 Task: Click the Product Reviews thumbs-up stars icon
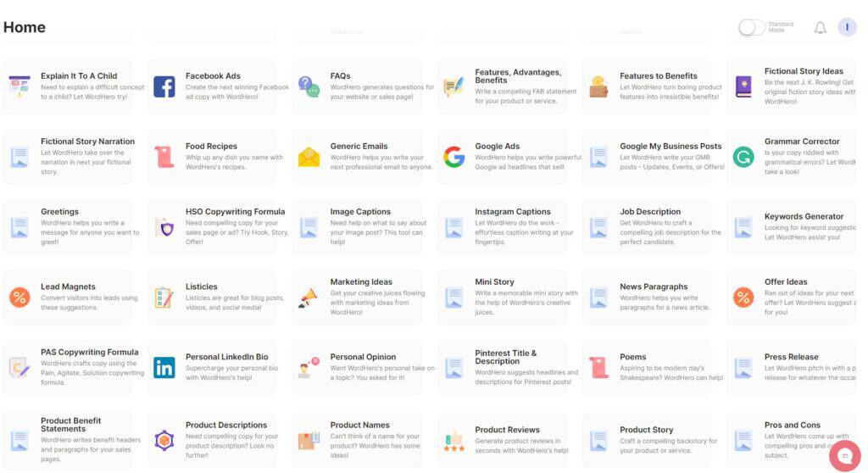pyautogui.click(x=454, y=441)
